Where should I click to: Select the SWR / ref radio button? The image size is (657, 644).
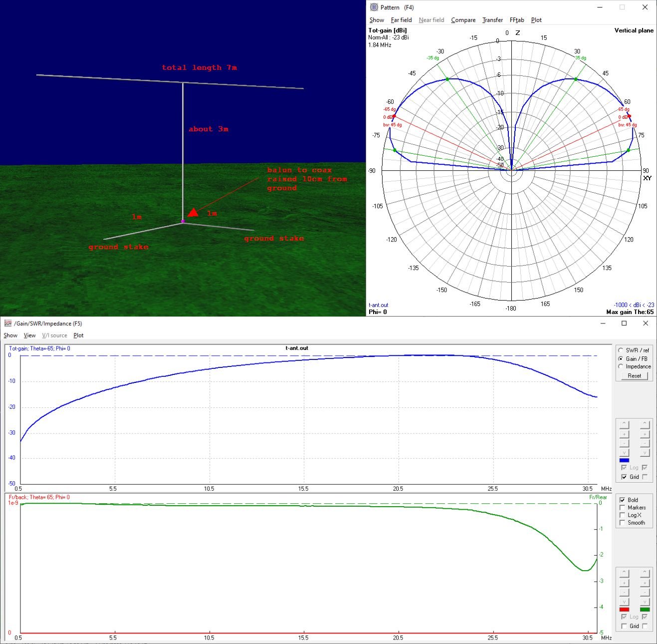621,350
